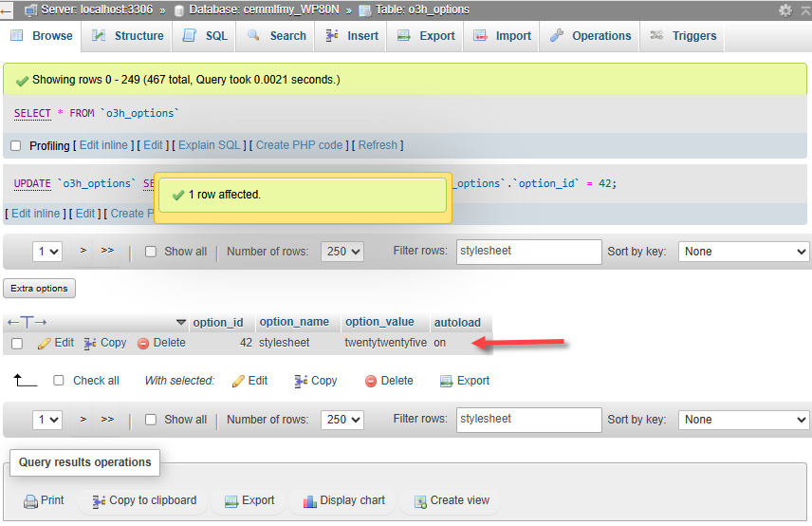Click the pencil Edit icon for the stylesheet row
The image size is (812, 526).
[44, 343]
